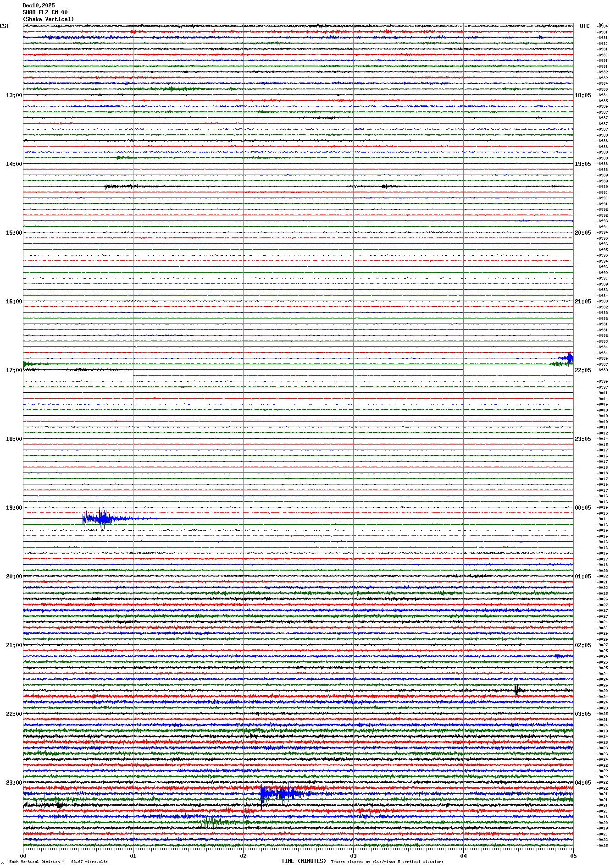This screenshot has height=868, width=610.
Task: Click the Dec10,2025 date header
Action: click(39, 5)
